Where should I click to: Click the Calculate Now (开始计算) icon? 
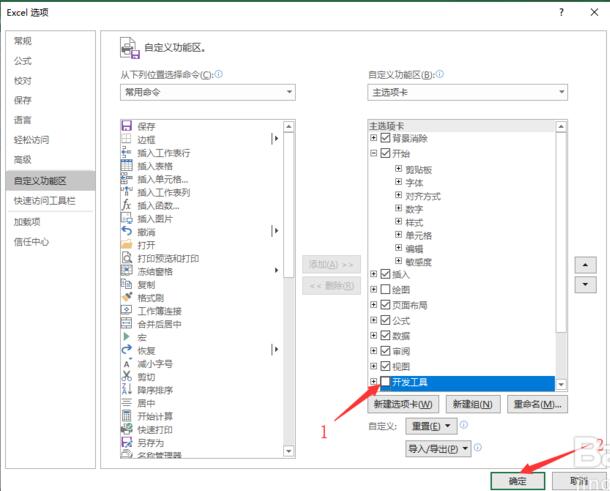126,416
